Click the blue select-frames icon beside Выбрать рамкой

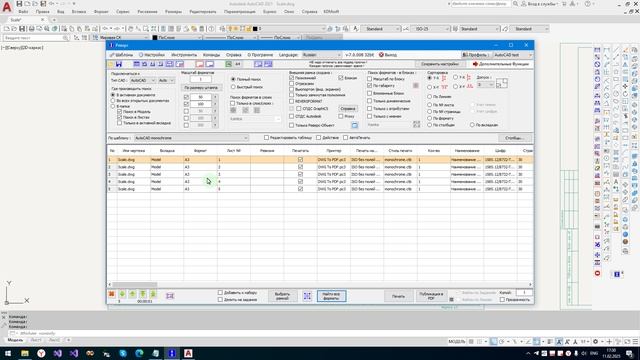307,296
